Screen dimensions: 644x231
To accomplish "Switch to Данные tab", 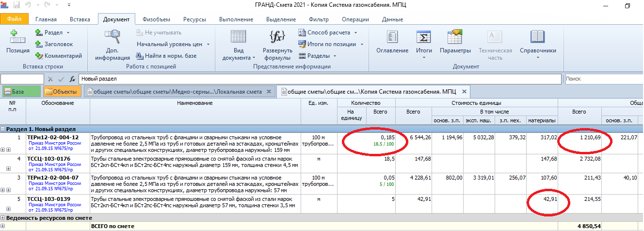I will tap(392, 19).
